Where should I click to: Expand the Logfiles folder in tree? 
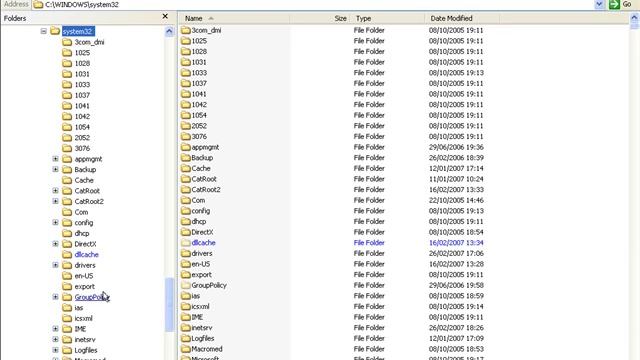click(56, 350)
